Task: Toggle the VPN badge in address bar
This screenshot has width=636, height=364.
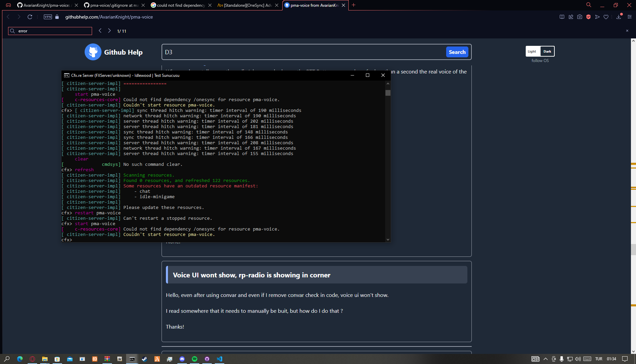Action: point(48,17)
